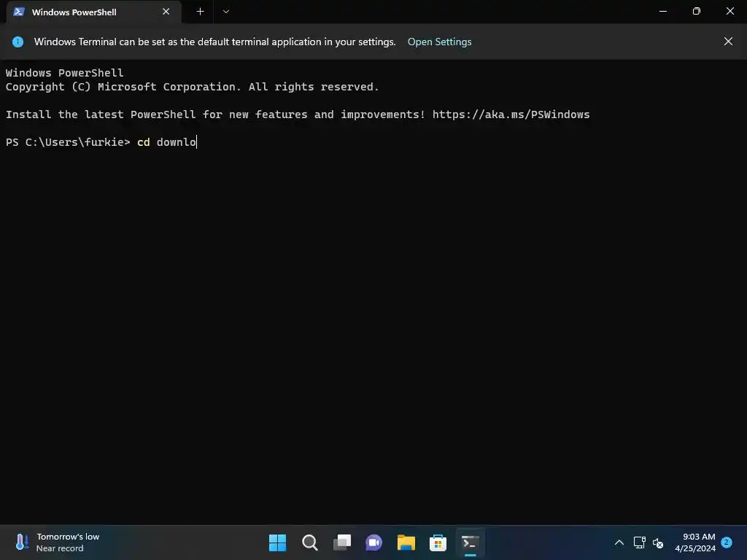Open taskbar Search

click(x=309, y=542)
